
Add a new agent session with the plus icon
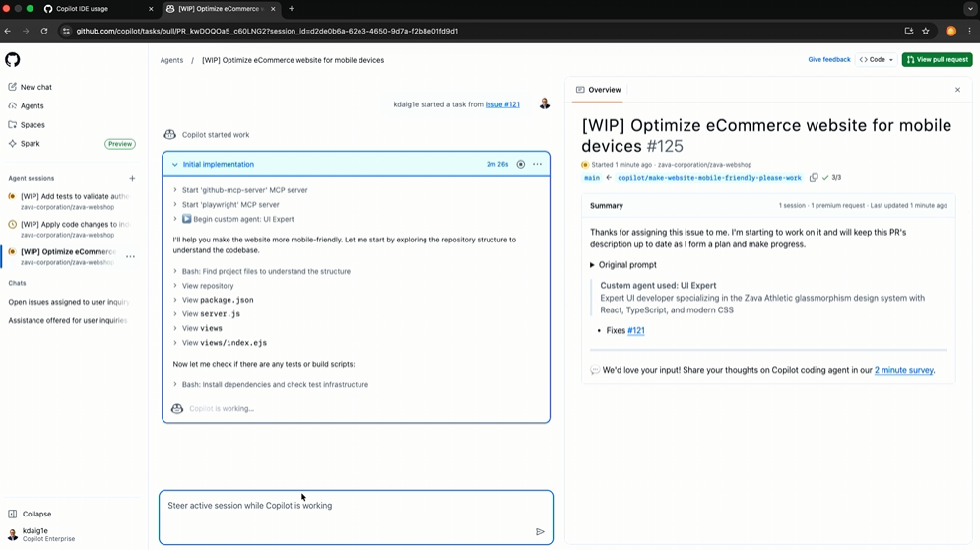click(x=132, y=179)
